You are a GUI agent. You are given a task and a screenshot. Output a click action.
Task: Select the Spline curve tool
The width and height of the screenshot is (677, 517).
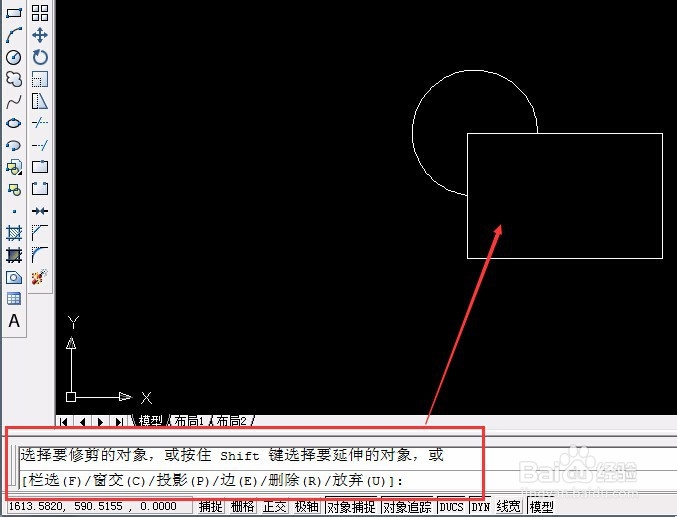click(x=14, y=101)
